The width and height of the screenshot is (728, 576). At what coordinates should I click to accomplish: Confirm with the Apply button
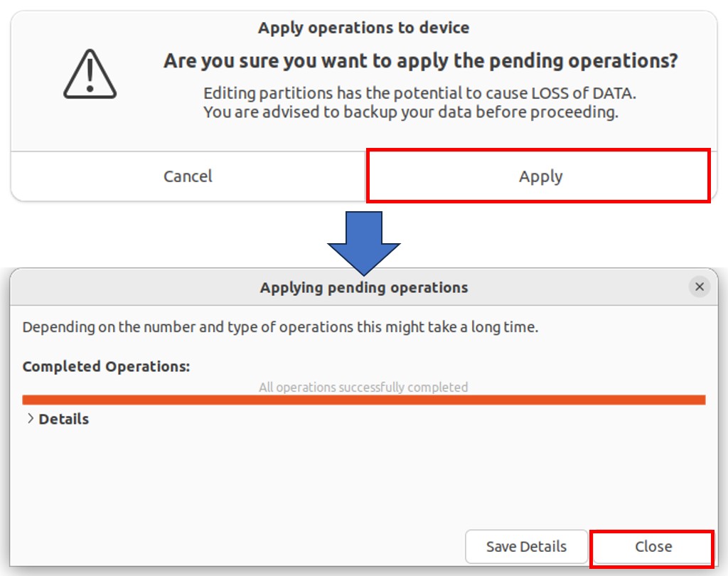coord(540,176)
